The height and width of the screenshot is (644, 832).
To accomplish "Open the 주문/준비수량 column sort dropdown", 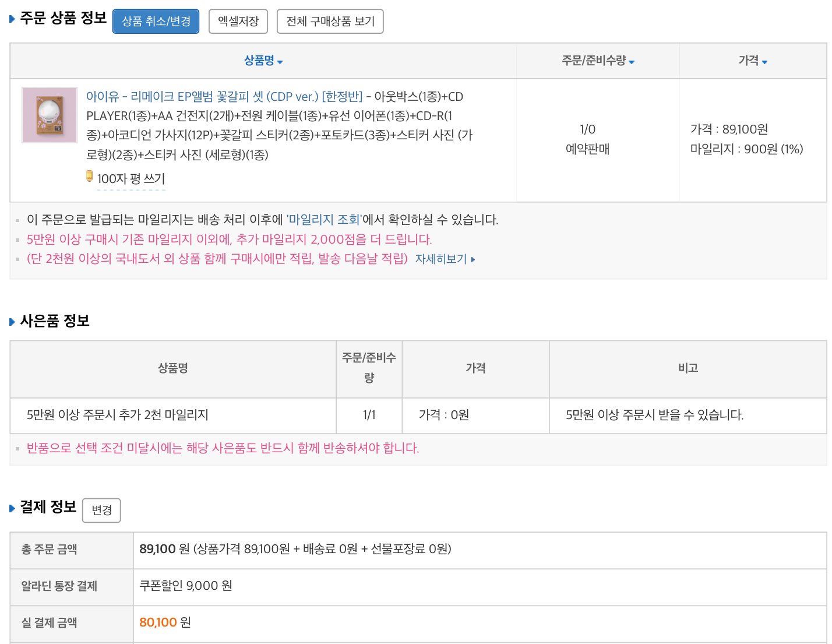I will 632,62.
